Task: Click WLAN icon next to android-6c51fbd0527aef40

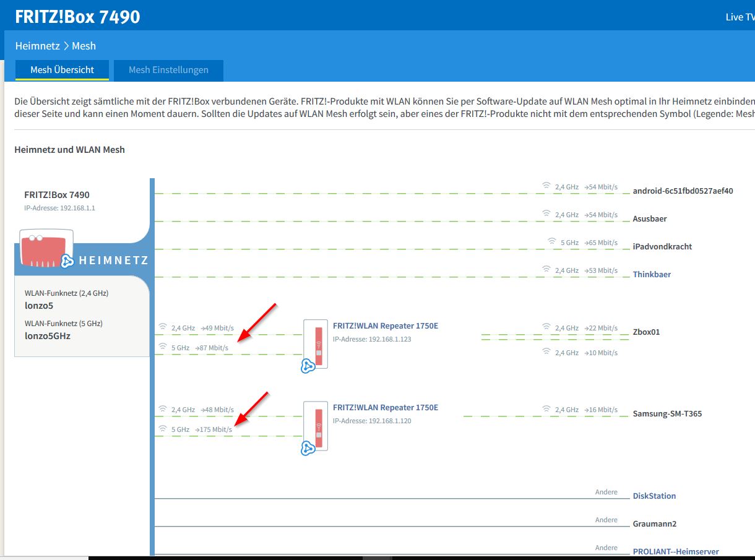Action: click(x=546, y=186)
